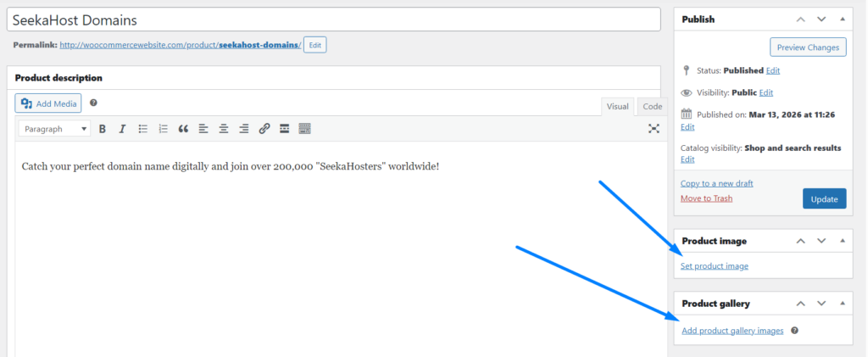This screenshot has height=357, width=868.
Task: Toggle italic formatting in editor toolbar
Action: (122, 129)
